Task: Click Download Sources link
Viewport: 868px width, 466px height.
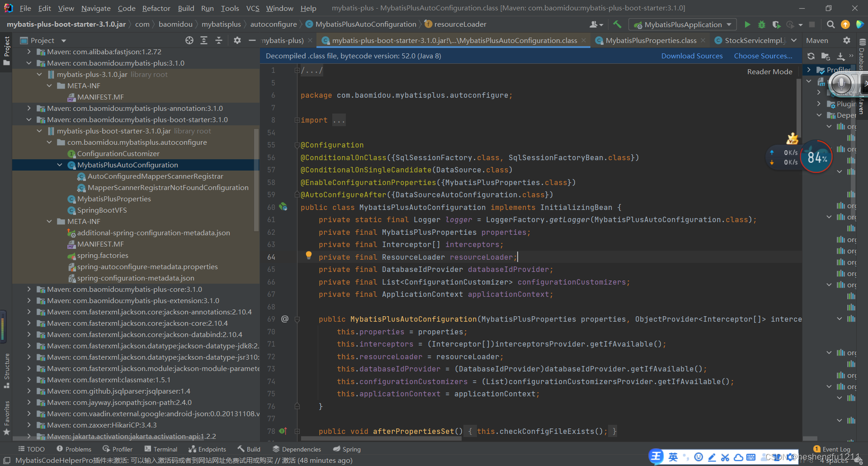Action: click(x=692, y=56)
